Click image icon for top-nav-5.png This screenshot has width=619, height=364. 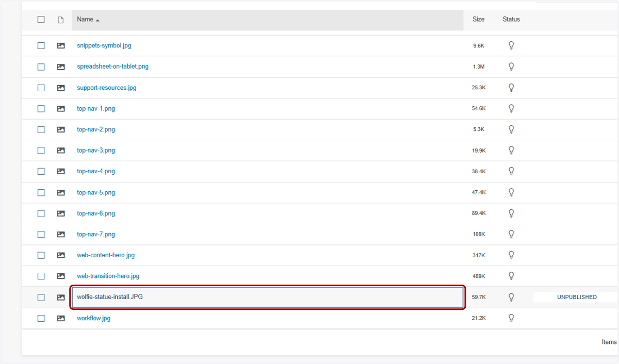(61, 193)
